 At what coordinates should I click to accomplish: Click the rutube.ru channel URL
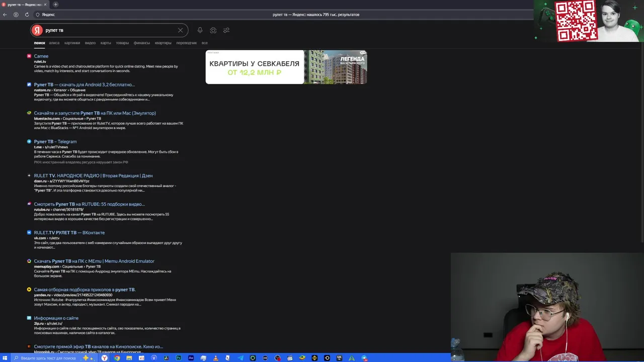pos(59,210)
